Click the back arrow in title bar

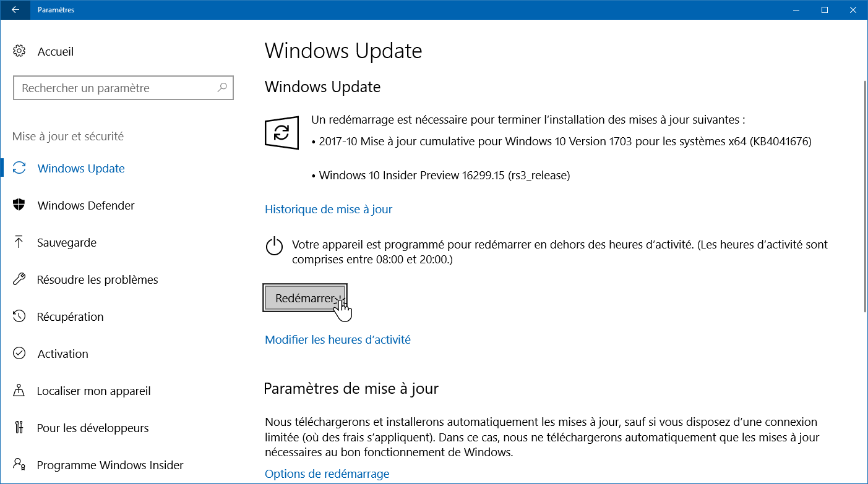(15, 10)
